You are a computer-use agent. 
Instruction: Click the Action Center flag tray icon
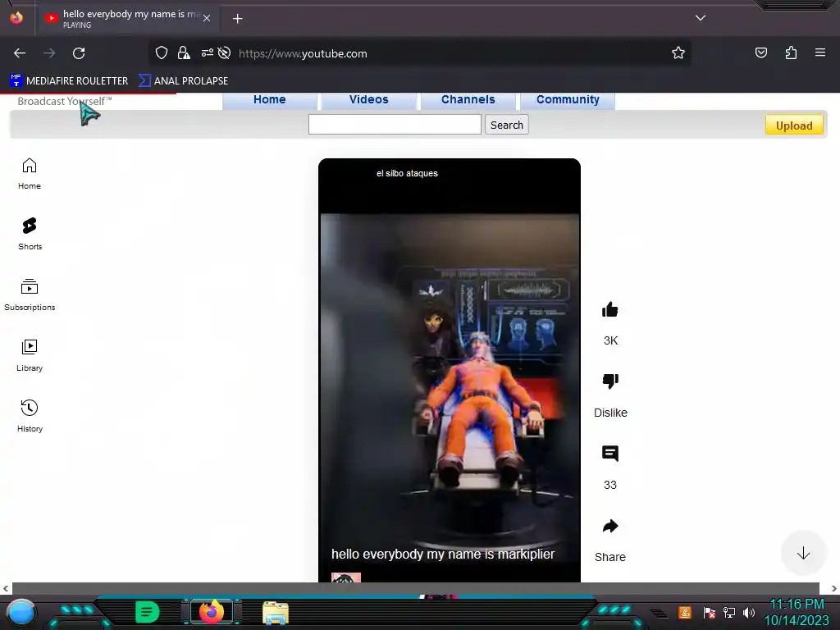click(x=710, y=612)
